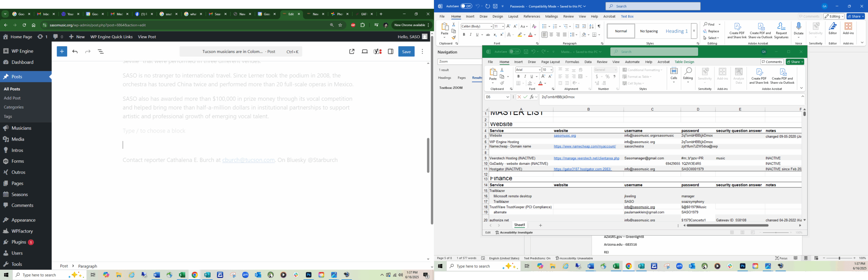Click the WordPress preview device icon

tap(365, 52)
